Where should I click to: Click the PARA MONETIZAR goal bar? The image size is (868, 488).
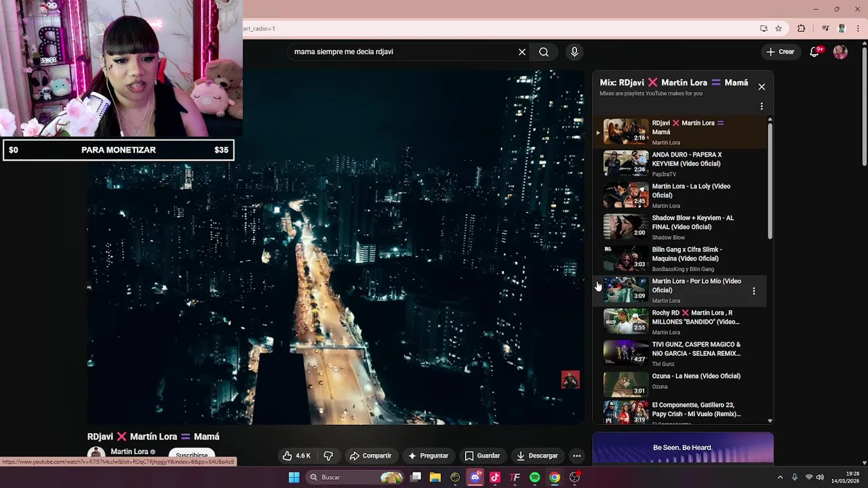(119, 150)
